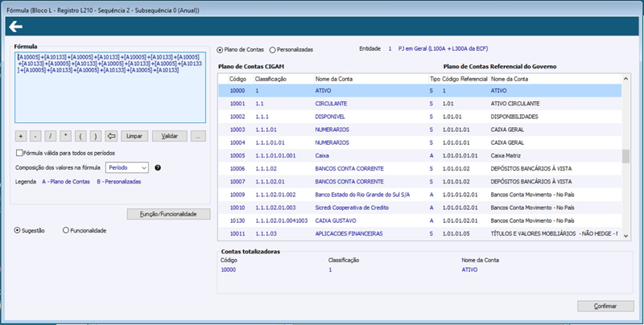Open the ellipsis button beside Validar
Viewport: 644px width, 325px height.
click(x=198, y=136)
